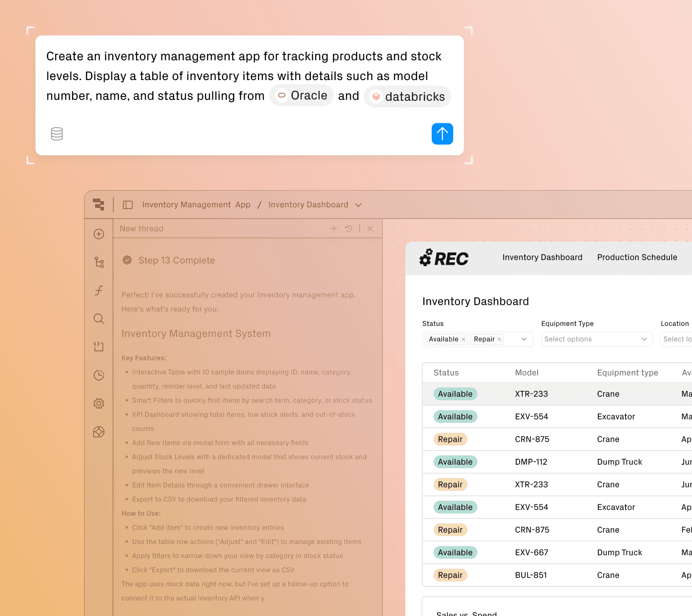This screenshot has height=616, width=692.
Task: Click Dump Truck in the EXV-667 row
Action: pos(620,552)
